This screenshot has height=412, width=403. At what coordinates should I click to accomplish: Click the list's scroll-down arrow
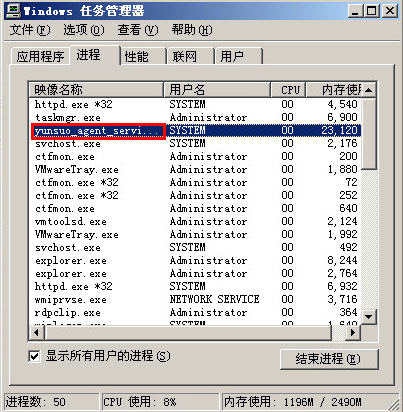pyautogui.click(x=368, y=316)
